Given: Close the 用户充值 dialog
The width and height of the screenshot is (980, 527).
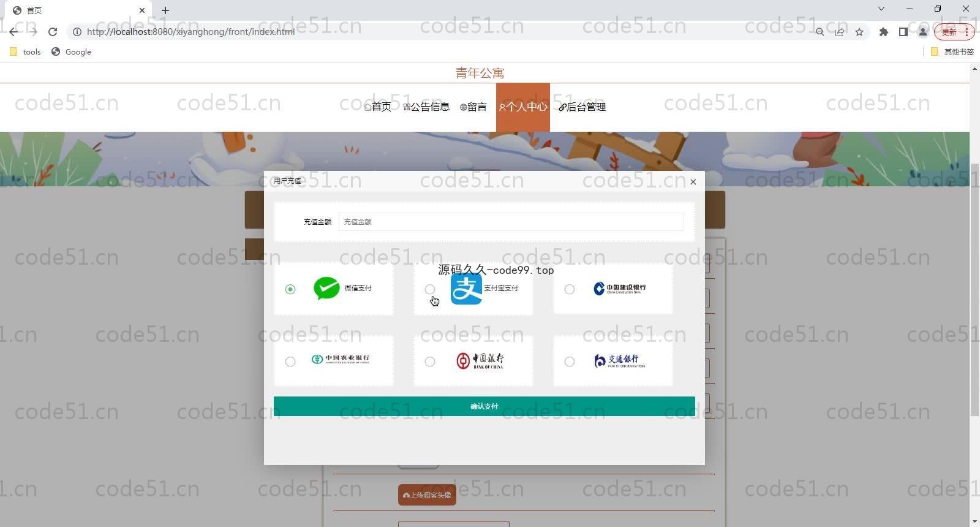Looking at the screenshot, I should [693, 181].
